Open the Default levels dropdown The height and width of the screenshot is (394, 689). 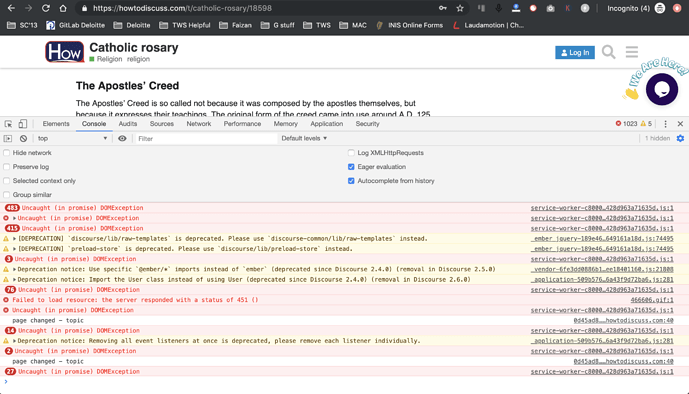(304, 138)
